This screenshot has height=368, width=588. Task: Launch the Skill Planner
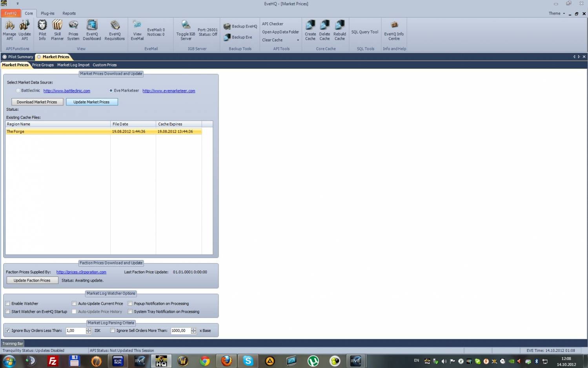[x=57, y=30]
